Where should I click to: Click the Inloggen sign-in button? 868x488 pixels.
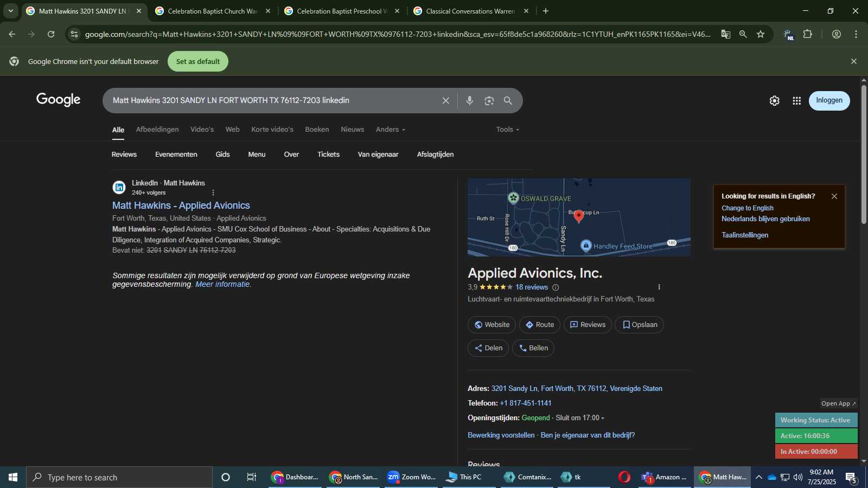[829, 101]
